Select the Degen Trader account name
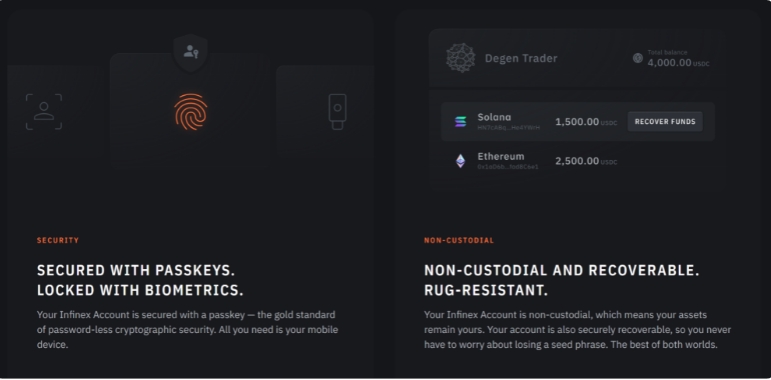Image resolution: width=771 pixels, height=380 pixels. click(521, 58)
